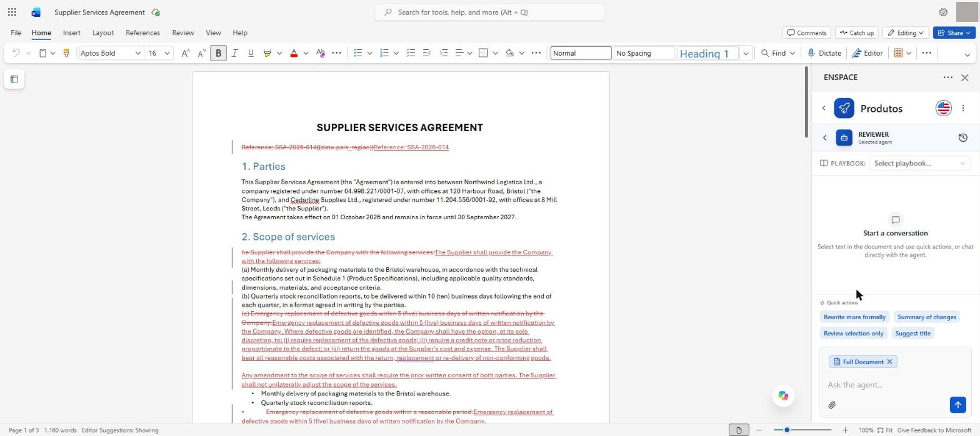The image size is (980, 436).
Task: Apply the Normal style
Action: (x=581, y=53)
